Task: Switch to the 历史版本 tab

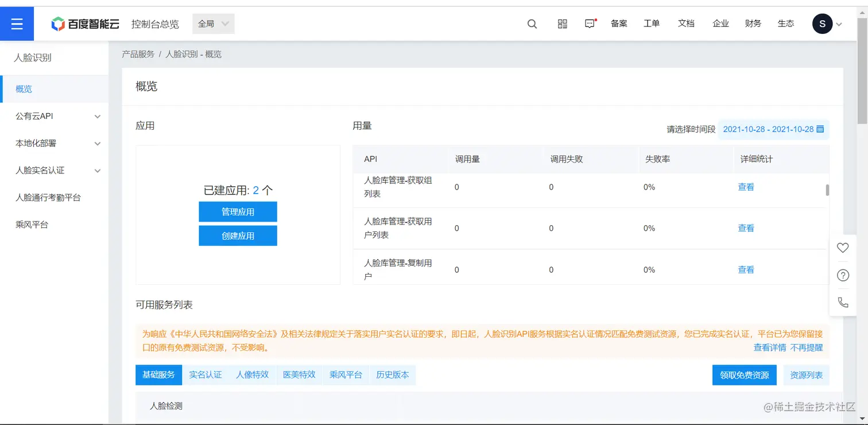Action: 393,375
